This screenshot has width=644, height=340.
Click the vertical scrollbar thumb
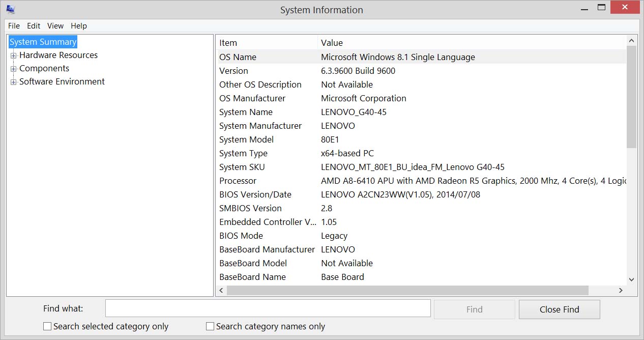coord(631,97)
